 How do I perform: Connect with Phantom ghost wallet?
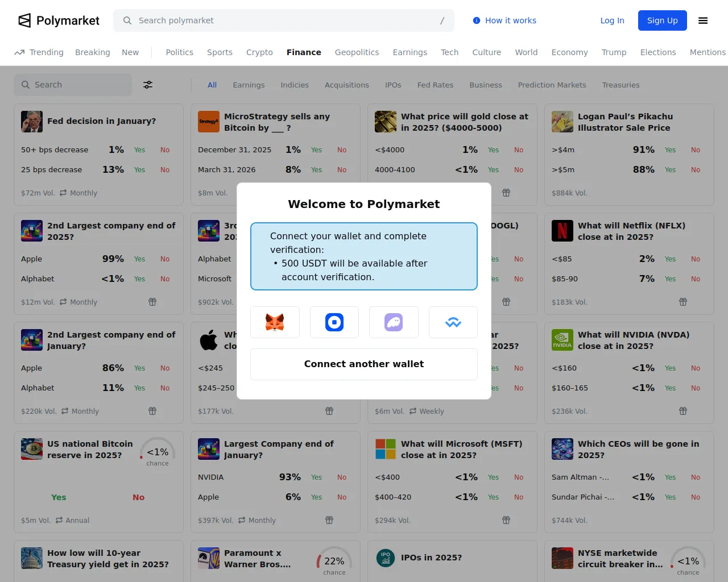click(x=394, y=322)
